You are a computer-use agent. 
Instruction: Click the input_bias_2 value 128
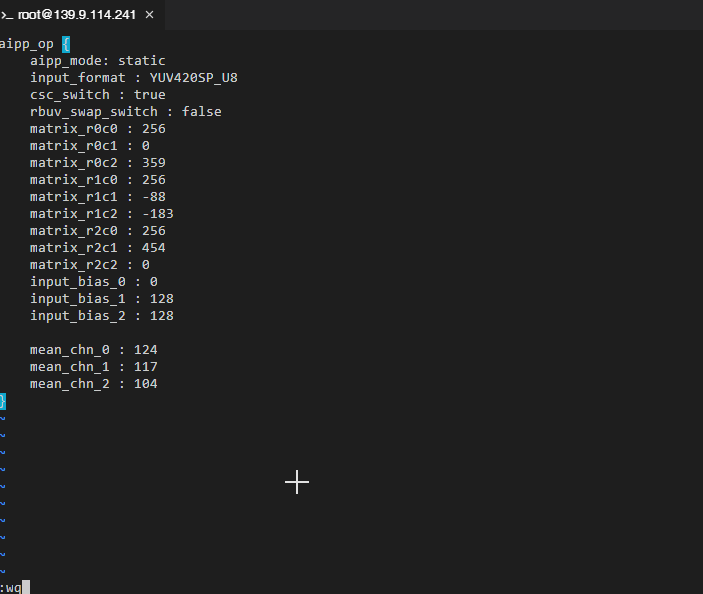pos(162,316)
